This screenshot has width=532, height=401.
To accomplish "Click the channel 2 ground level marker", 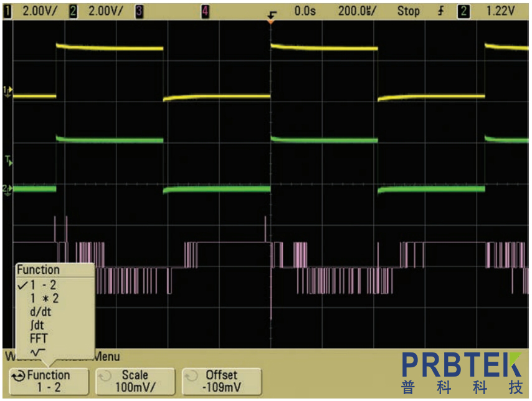I will point(8,188).
